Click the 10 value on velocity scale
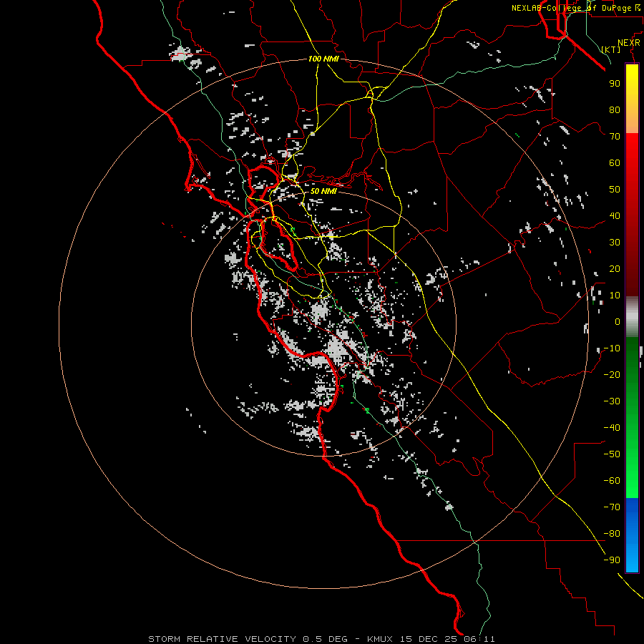This screenshot has height=644, width=644. tap(615, 296)
